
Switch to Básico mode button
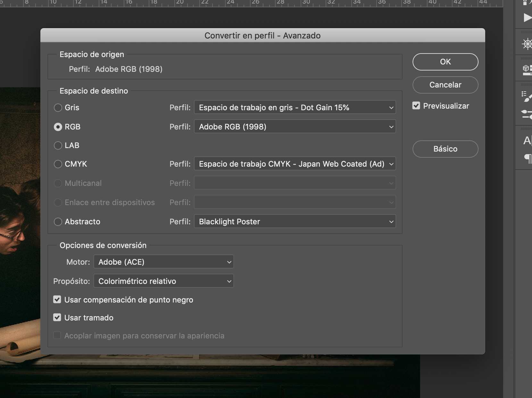point(445,149)
